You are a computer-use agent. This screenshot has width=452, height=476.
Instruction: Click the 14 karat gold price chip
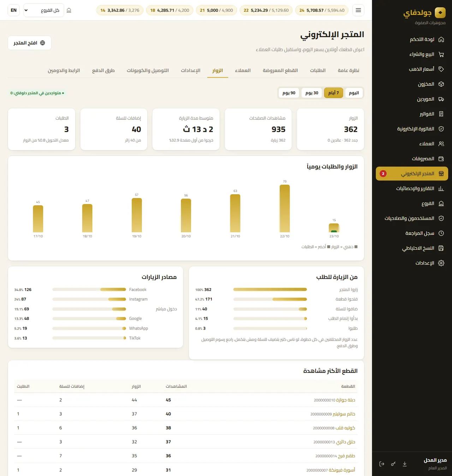coord(120,10)
